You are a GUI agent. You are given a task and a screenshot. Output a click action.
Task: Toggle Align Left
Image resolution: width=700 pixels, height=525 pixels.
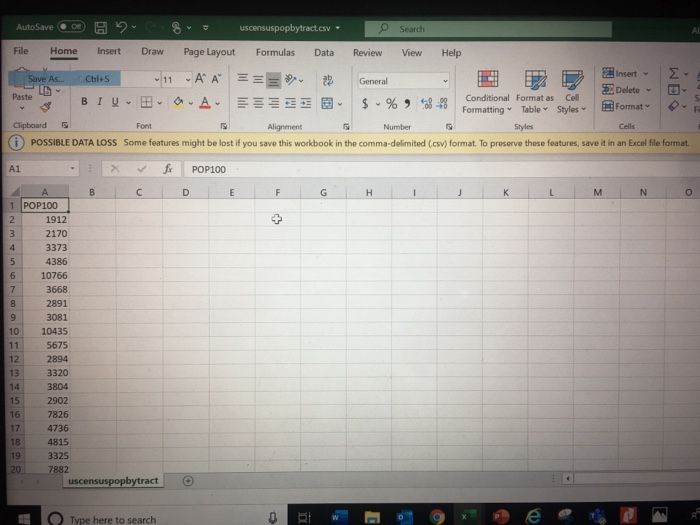click(242, 103)
